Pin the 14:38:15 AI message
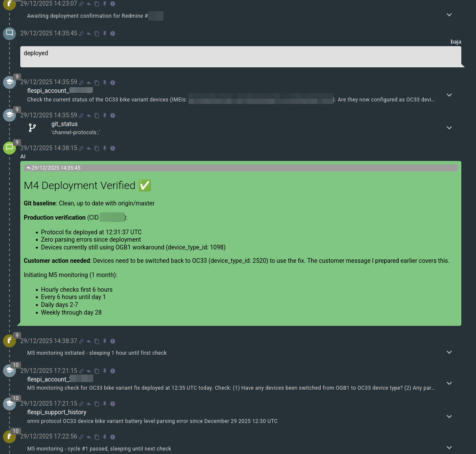 (105, 148)
